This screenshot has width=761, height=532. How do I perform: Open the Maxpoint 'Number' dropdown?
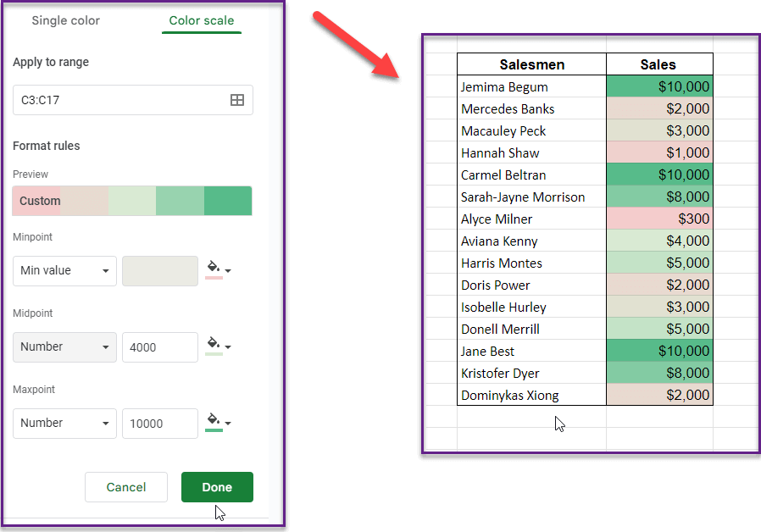(x=64, y=423)
